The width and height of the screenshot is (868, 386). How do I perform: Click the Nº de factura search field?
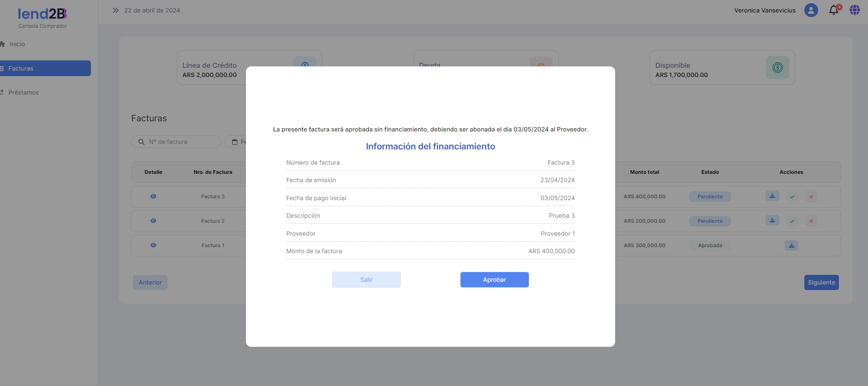pyautogui.click(x=180, y=142)
